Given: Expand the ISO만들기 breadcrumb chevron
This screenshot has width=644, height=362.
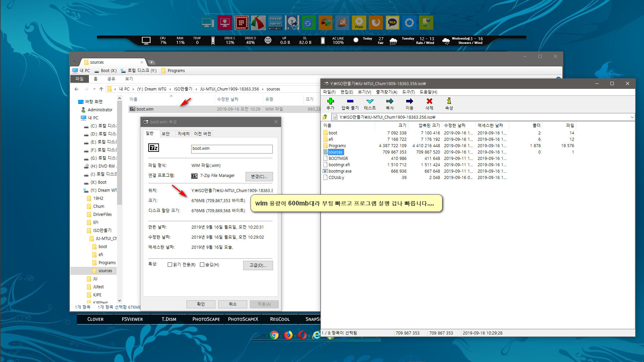Looking at the screenshot, I should click(x=196, y=89).
